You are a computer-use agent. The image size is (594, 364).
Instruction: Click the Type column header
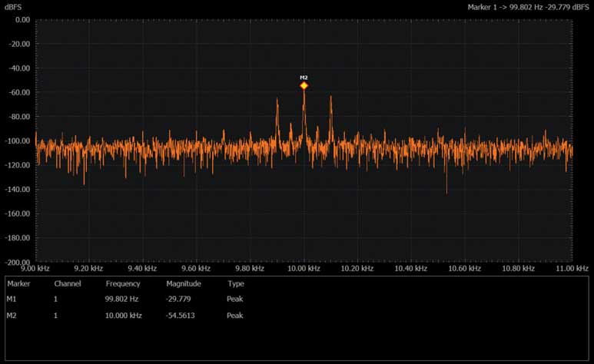[x=235, y=283]
